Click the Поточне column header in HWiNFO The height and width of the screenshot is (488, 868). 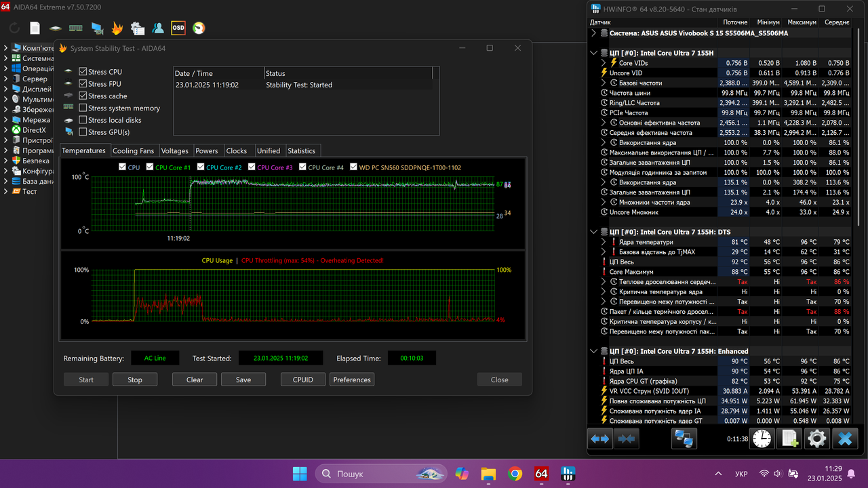tap(736, 22)
